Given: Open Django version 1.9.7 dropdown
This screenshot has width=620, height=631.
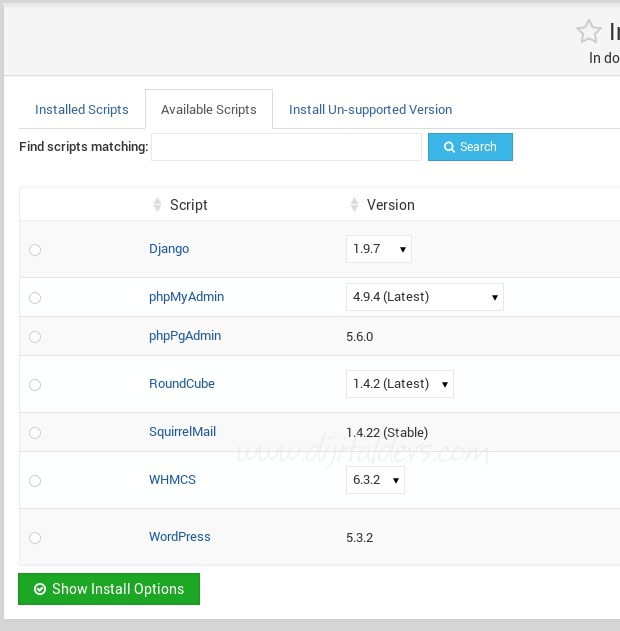Looking at the screenshot, I should pyautogui.click(x=379, y=249).
